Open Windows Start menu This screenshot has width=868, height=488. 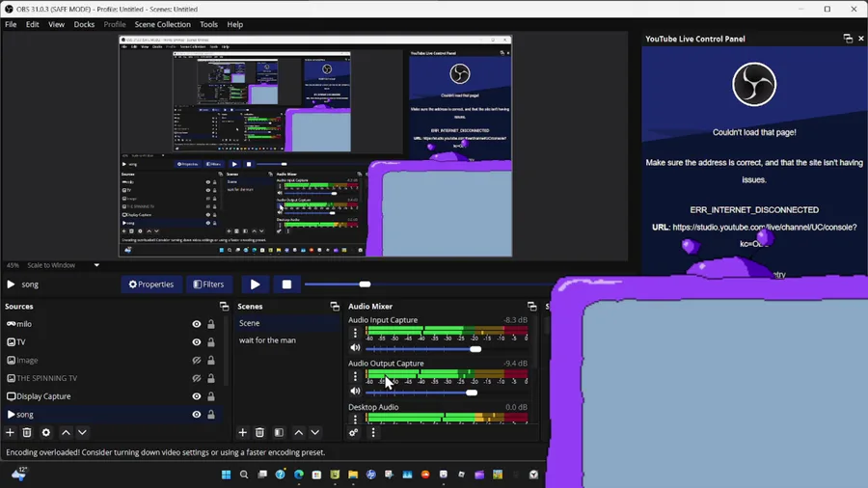(x=226, y=474)
